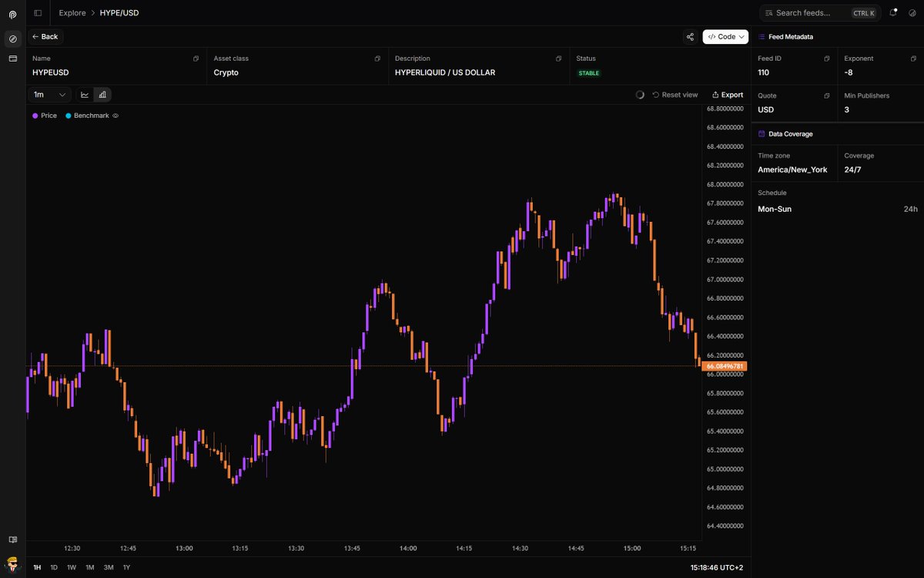Image resolution: width=924 pixels, height=578 pixels.
Task: Copy the Asset class value
Action: 377,59
